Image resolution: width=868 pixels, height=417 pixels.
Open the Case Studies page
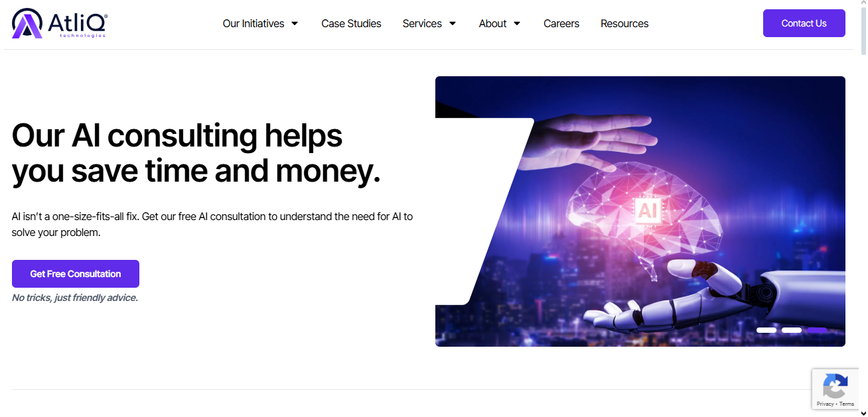tap(351, 23)
